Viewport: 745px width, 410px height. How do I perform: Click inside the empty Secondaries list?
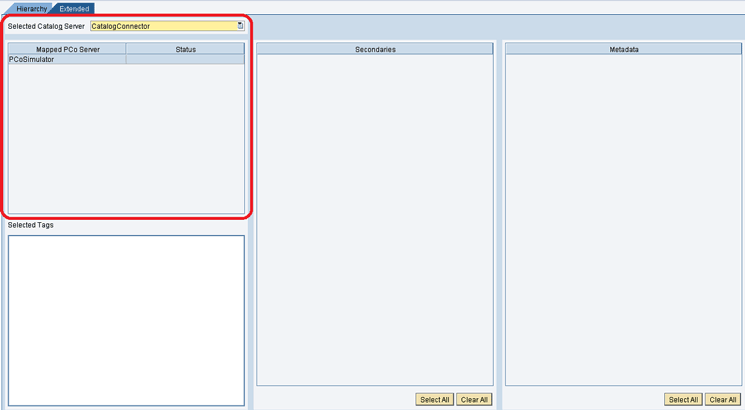pos(375,220)
